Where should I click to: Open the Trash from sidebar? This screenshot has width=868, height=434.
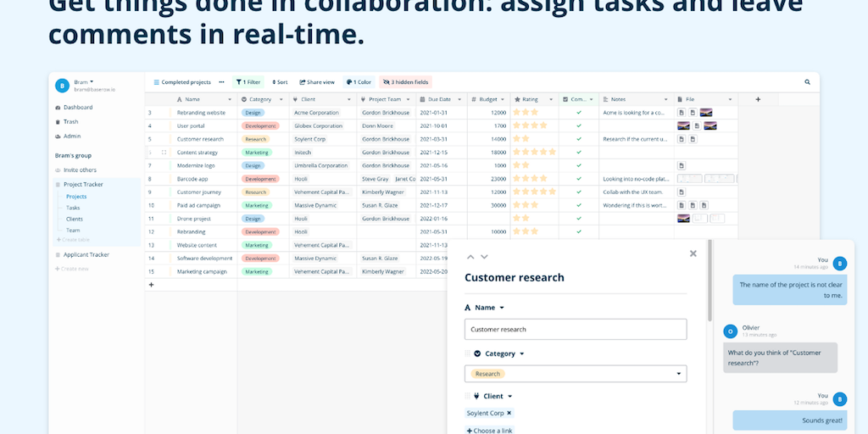click(70, 121)
